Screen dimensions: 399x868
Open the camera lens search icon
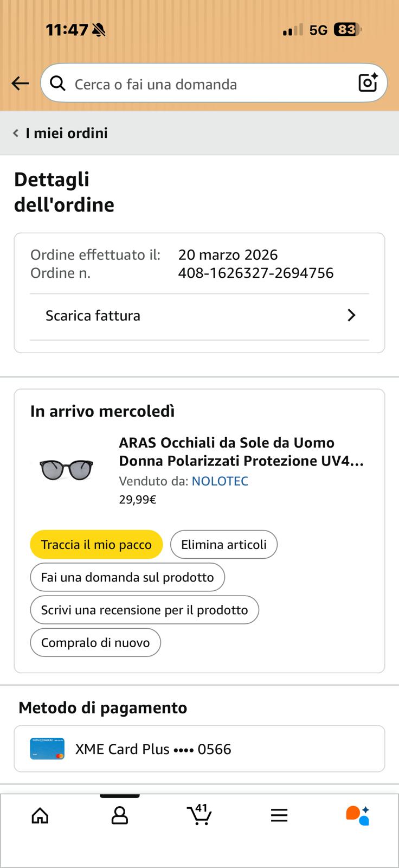pos(368,83)
